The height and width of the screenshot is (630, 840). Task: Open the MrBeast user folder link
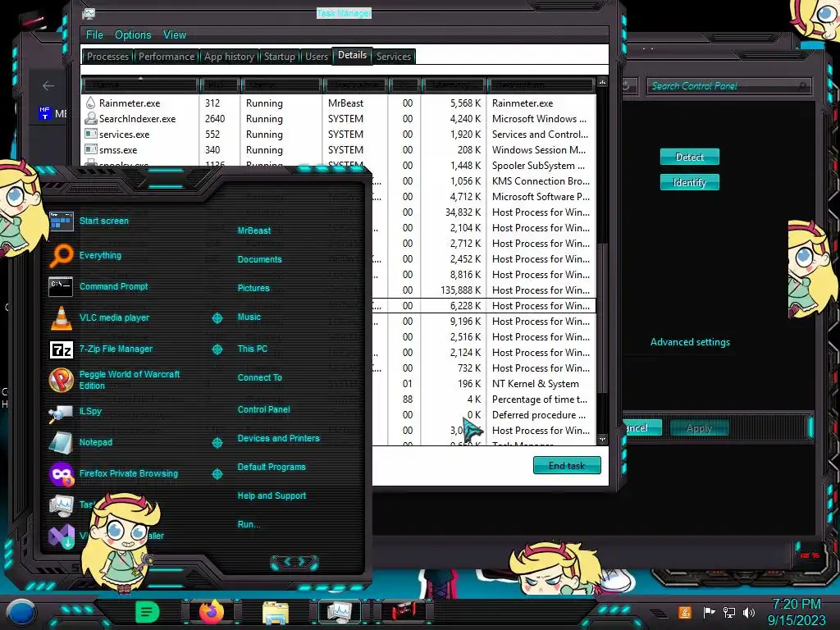(x=254, y=231)
